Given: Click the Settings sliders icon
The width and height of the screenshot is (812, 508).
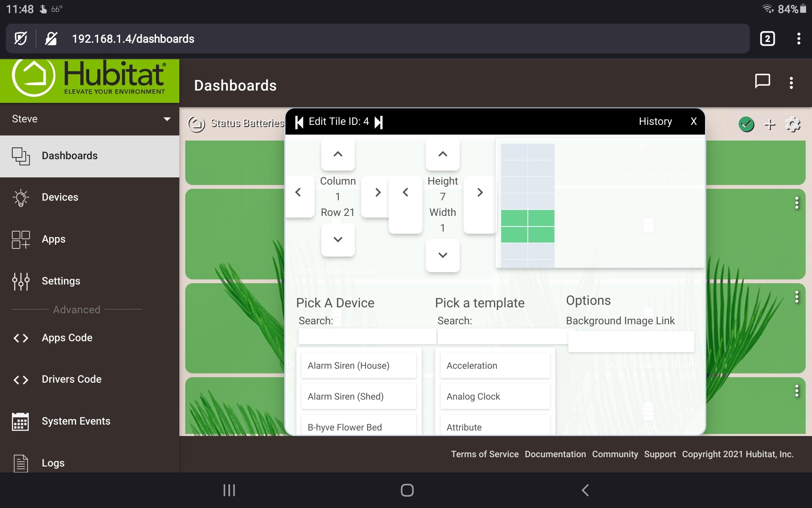Looking at the screenshot, I should pyautogui.click(x=21, y=281).
